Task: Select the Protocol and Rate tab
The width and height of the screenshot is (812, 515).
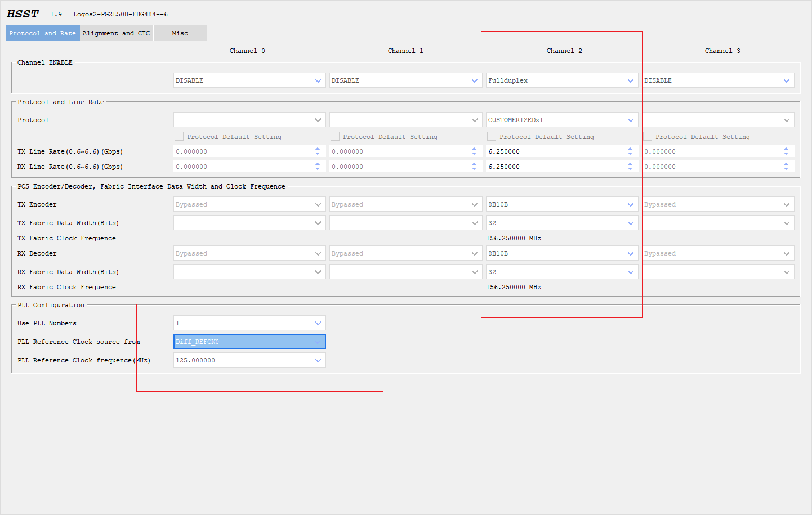Action: 42,33
